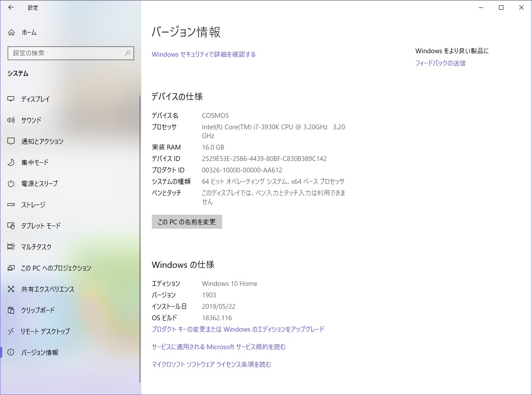Image resolution: width=532 pixels, height=395 pixels.
Task: Click the system type value 64 ビット
Action: (x=273, y=182)
